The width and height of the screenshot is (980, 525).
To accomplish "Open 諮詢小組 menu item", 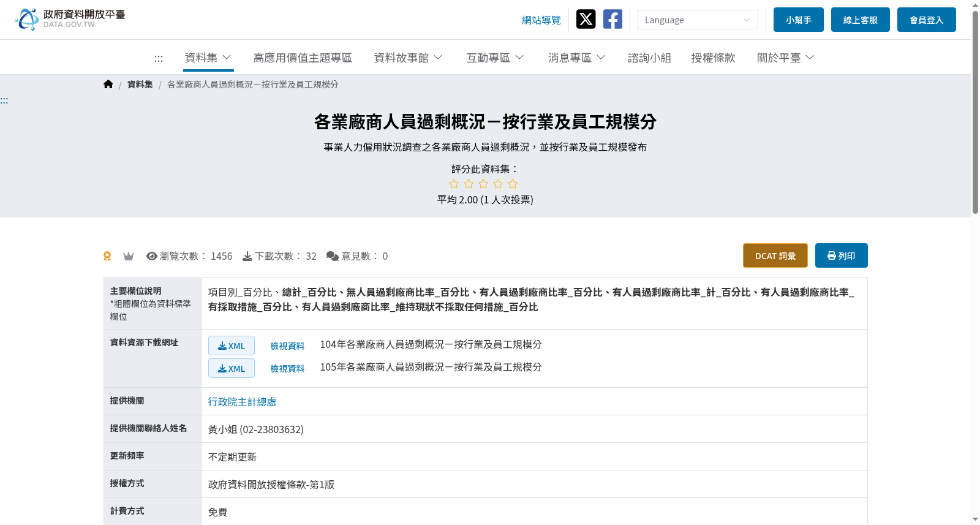I will click(649, 58).
